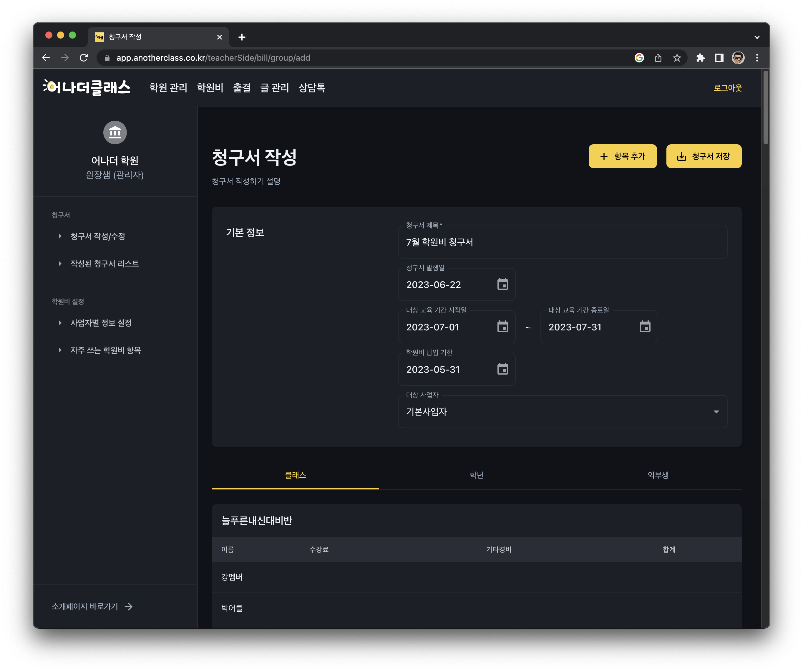
Task: Expand 사업자별 정보 설정 sidebar item
Action: (x=101, y=323)
